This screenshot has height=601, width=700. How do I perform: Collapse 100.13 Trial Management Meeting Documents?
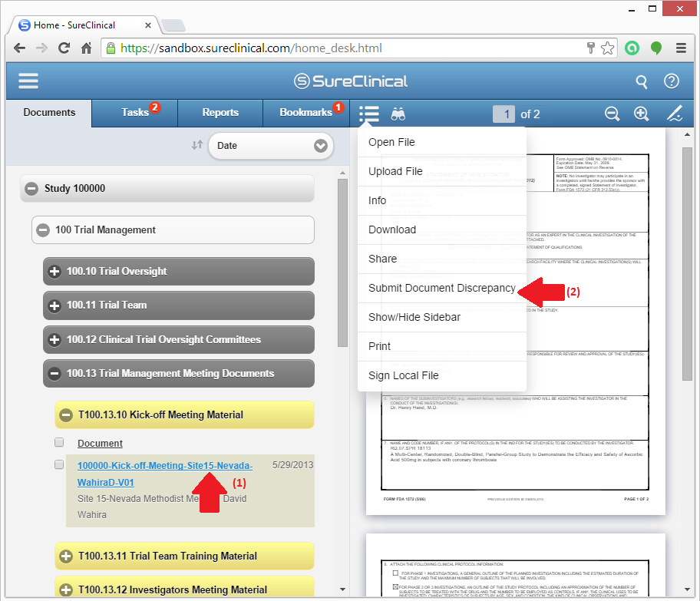tap(54, 374)
